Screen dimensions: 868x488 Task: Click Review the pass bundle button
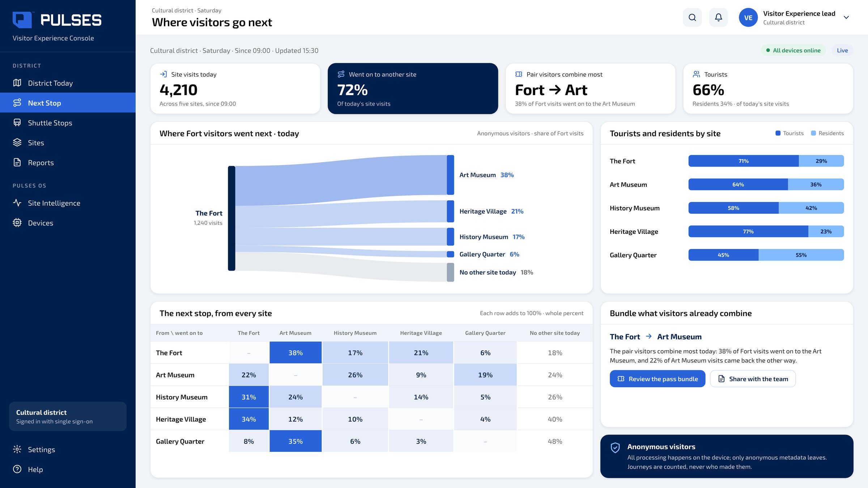click(x=658, y=379)
